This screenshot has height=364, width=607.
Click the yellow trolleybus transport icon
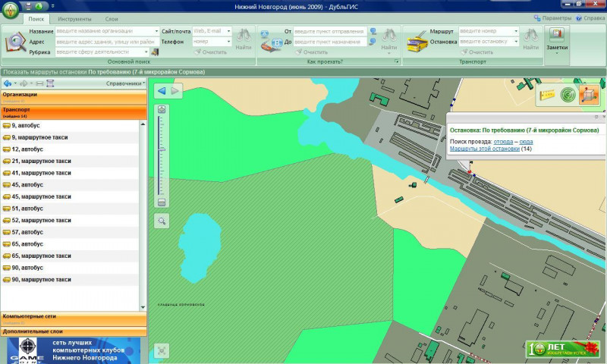(417, 42)
